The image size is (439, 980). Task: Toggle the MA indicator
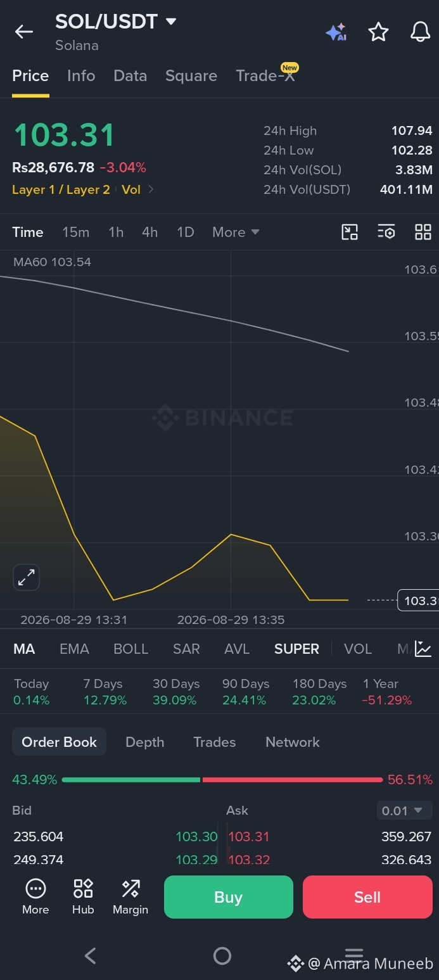click(x=24, y=649)
